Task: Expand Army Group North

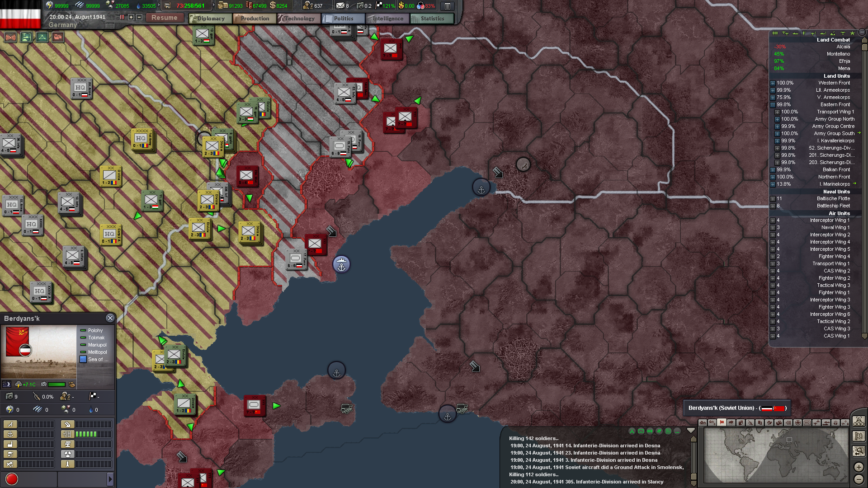Action: [777, 119]
